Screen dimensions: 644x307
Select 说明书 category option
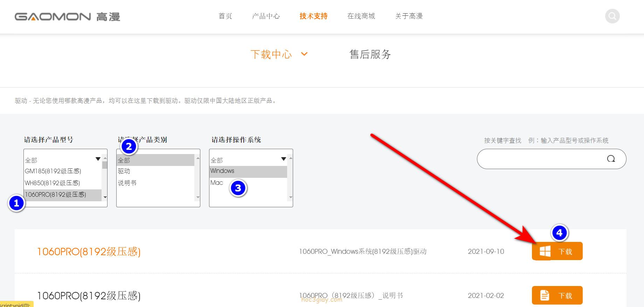tap(155, 183)
